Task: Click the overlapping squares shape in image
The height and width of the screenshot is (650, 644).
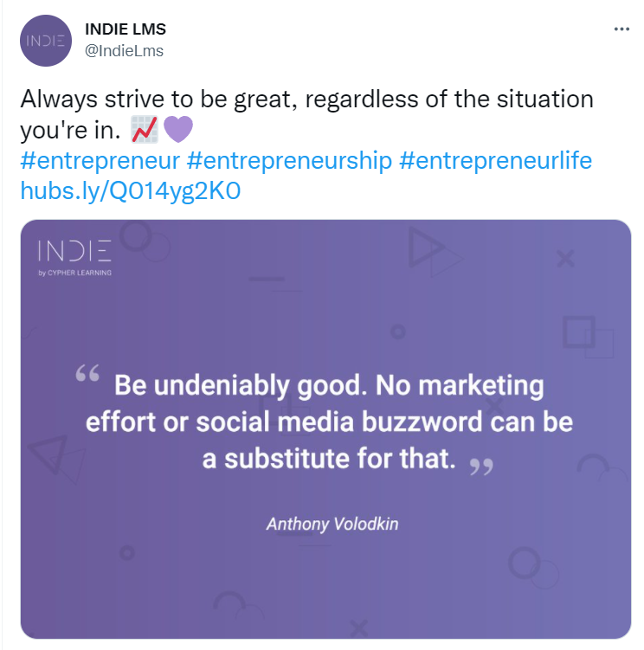Action: (588, 337)
